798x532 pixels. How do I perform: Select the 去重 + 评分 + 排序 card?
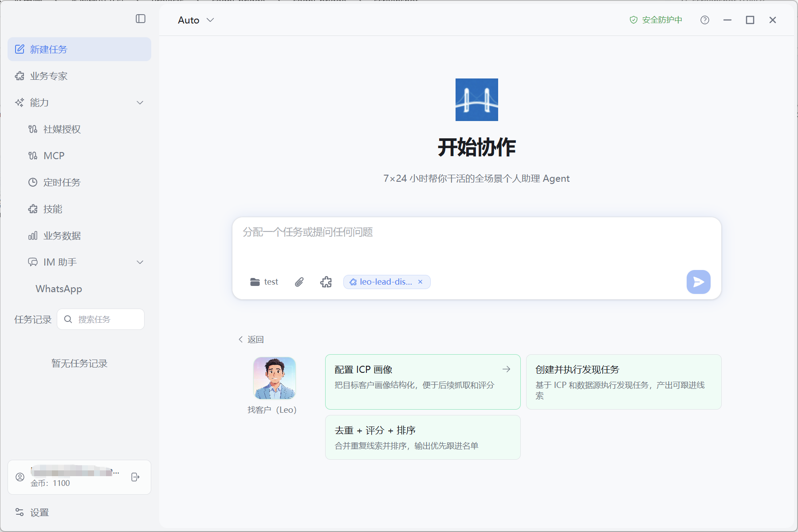(423, 437)
